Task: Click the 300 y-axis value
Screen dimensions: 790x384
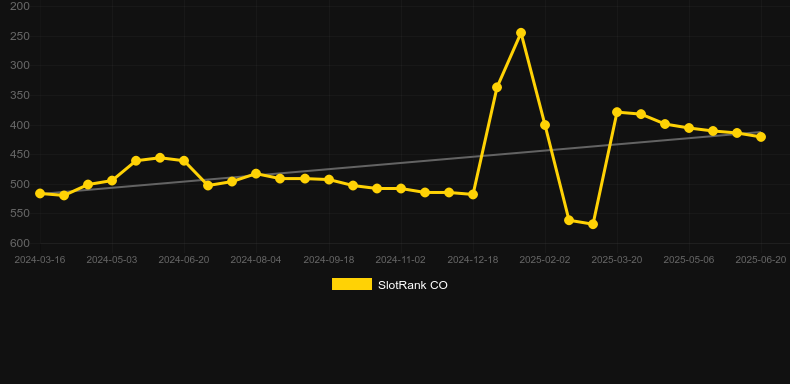Action: point(20,66)
